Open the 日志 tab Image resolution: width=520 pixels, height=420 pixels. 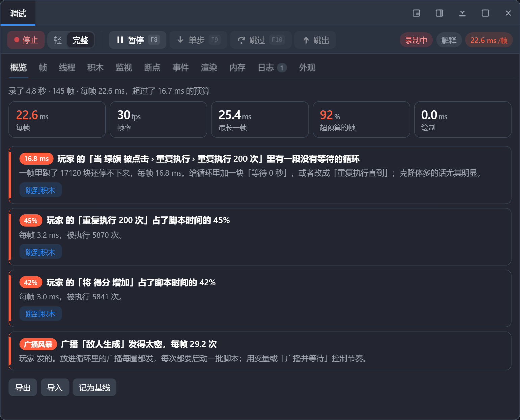(x=272, y=68)
